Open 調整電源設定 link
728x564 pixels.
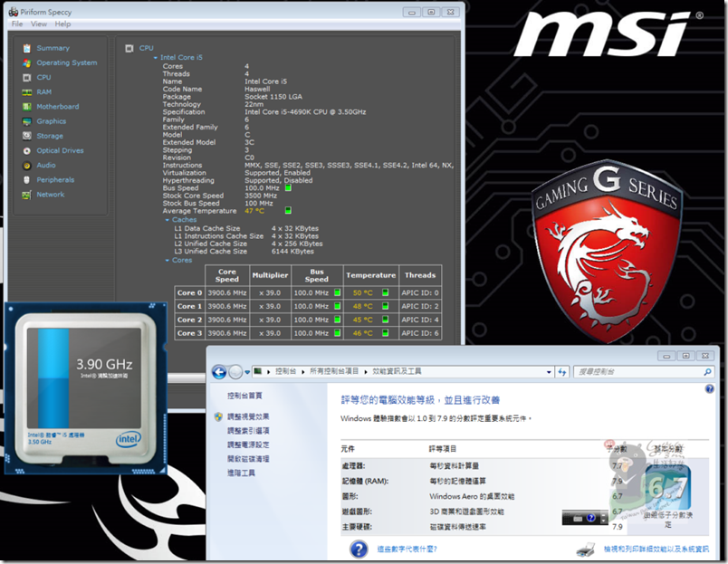tap(248, 445)
